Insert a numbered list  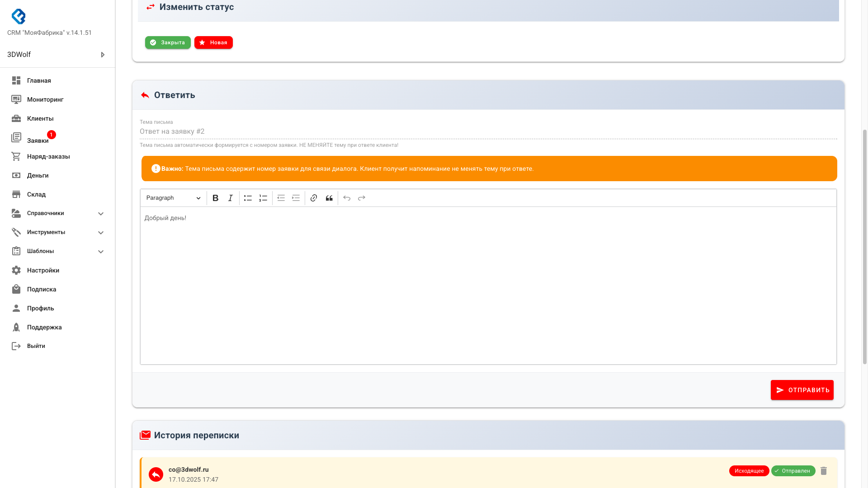pyautogui.click(x=263, y=198)
